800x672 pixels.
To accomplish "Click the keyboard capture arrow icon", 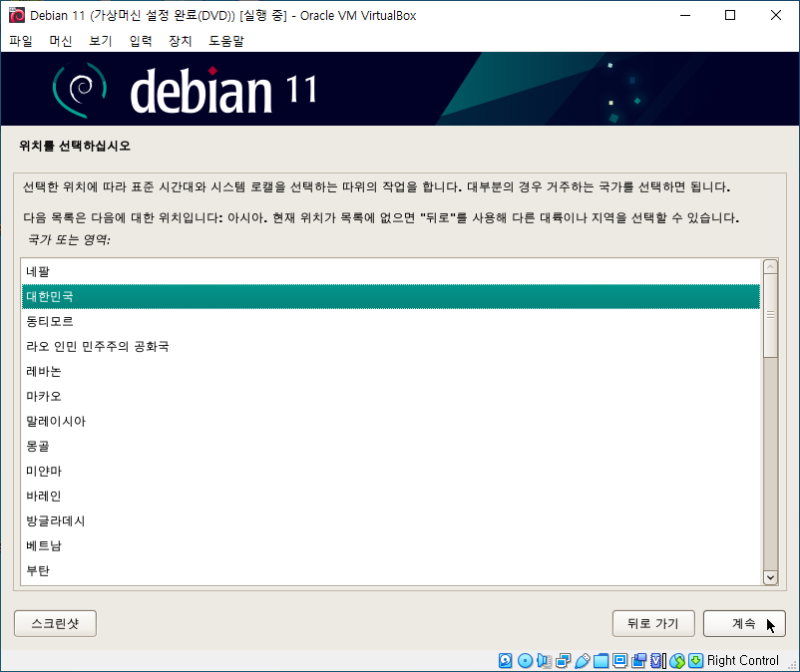I will (696, 660).
